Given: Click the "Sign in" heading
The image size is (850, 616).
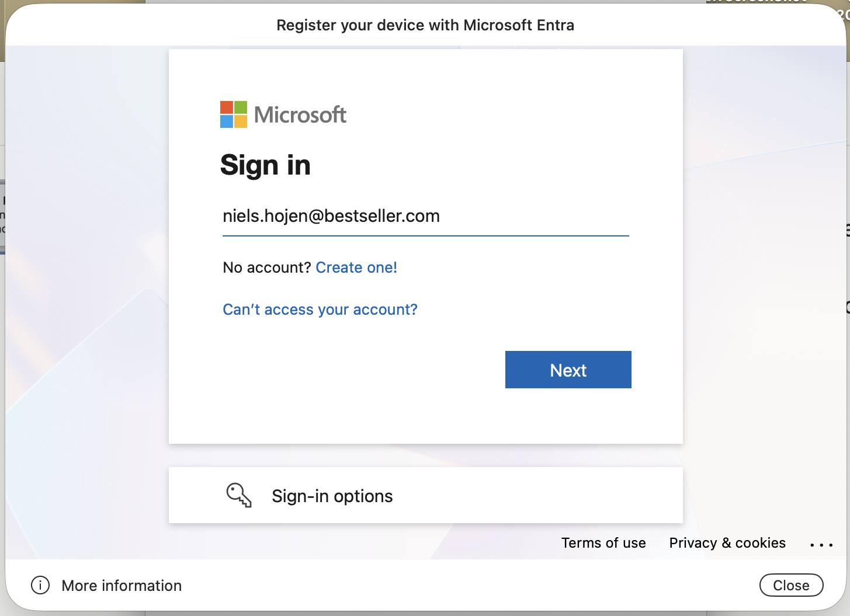Looking at the screenshot, I should [x=265, y=165].
